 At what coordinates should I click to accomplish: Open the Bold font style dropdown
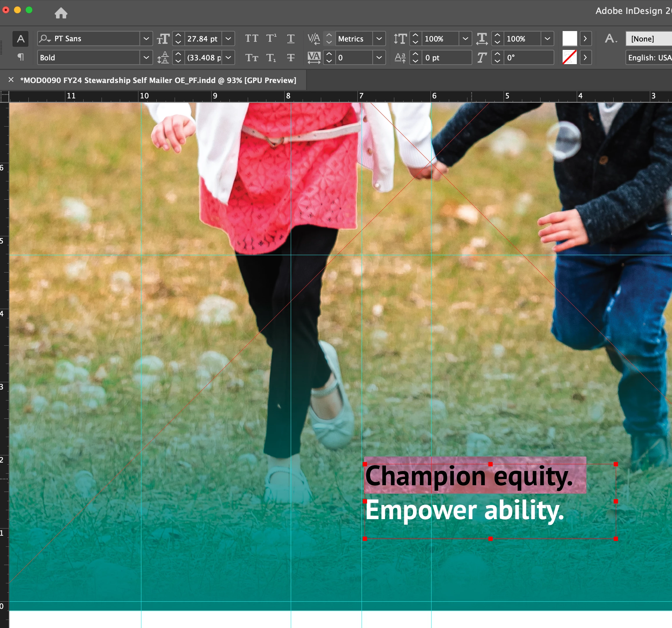click(146, 57)
